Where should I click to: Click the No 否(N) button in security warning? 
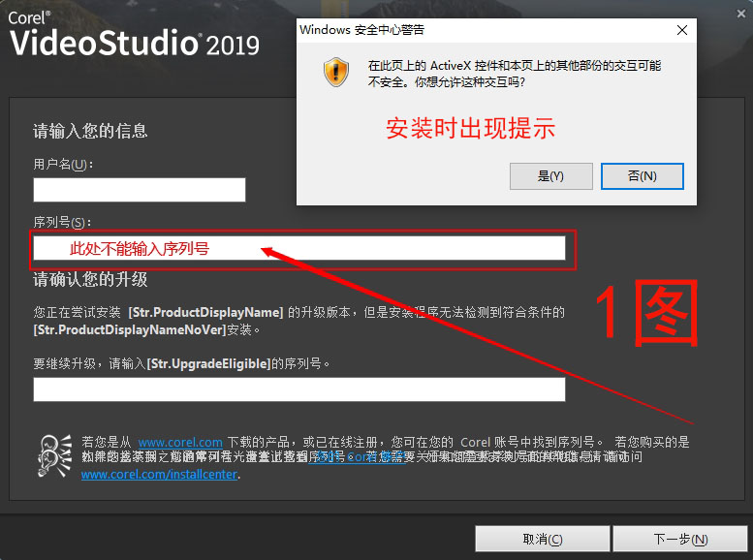coord(643,176)
